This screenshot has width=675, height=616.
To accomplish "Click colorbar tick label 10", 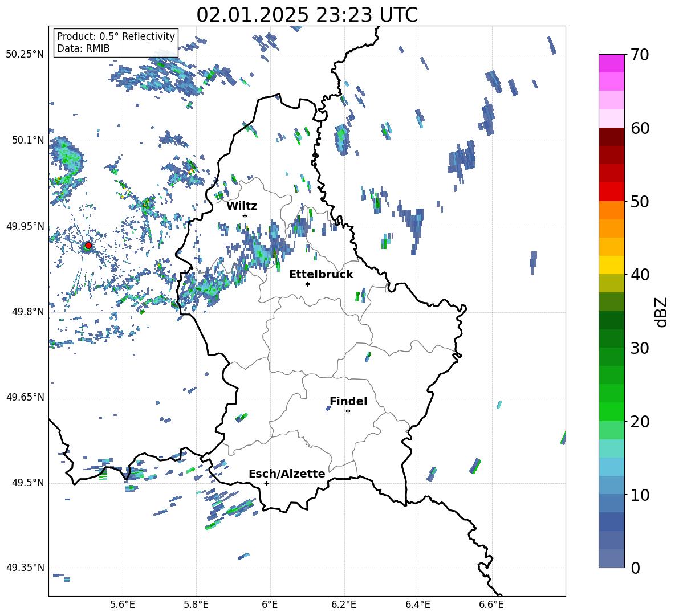I will tap(640, 495).
